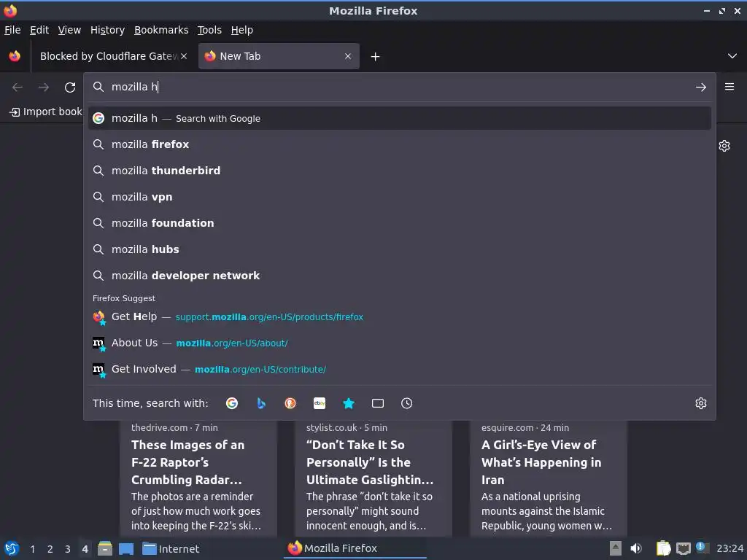Image resolution: width=747 pixels, height=560 pixels.
Task: Select Mozilla Firefox taskbar window button
Action: 355,548
